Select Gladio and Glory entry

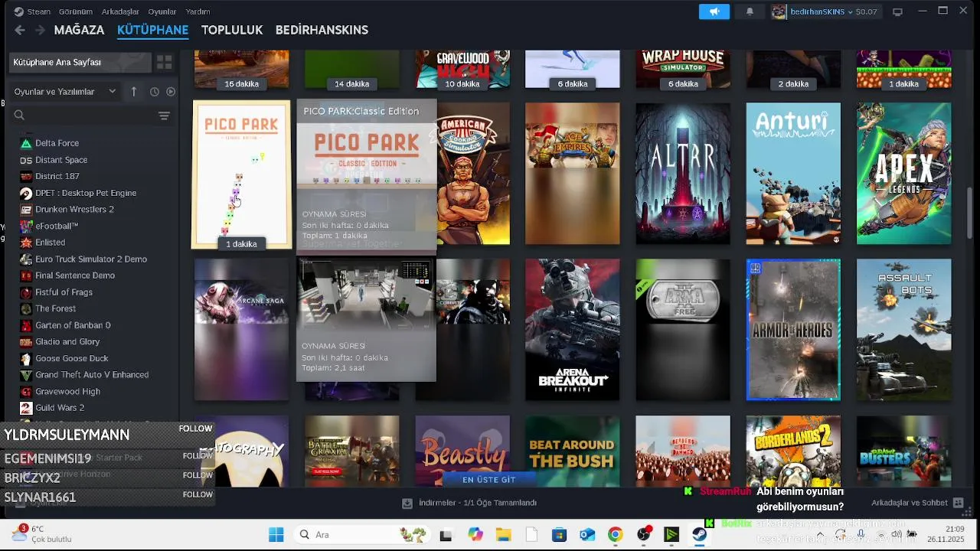(67, 342)
